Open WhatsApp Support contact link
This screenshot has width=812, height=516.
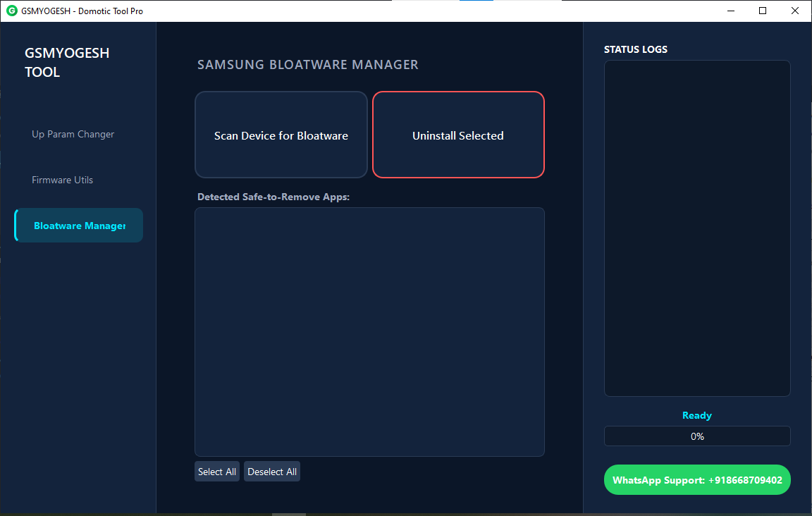tap(697, 480)
